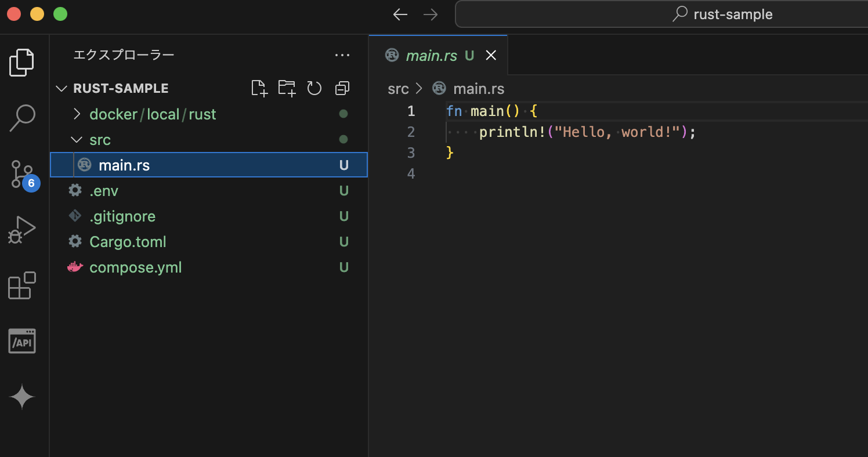The height and width of the screenshot is (457, 868).
Task: Click line number 2 in the gutter
Action: (411, 132)
